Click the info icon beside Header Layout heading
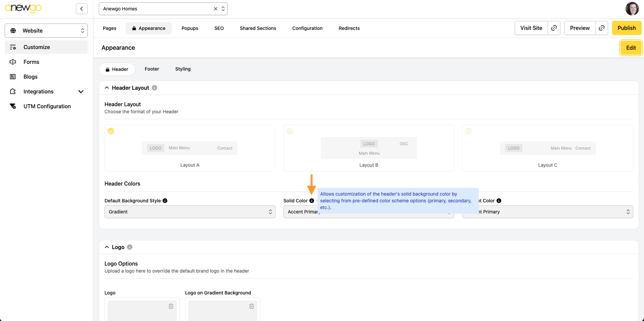This screenshot has height=321, width=644. 155,88
